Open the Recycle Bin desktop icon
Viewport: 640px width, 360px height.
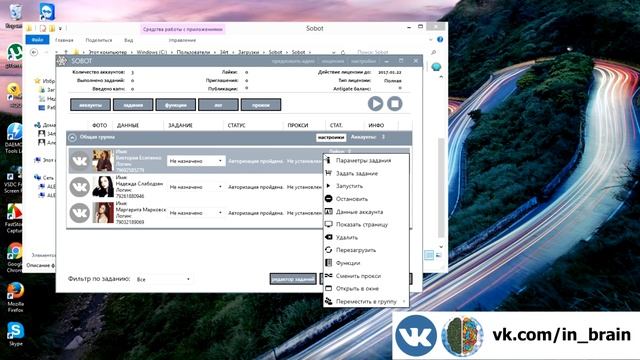(x=15, y=16)
